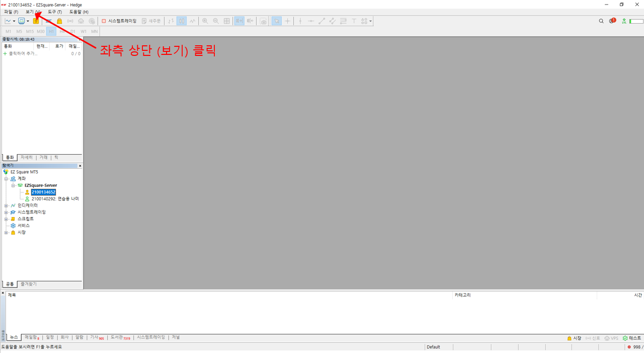This screenshot has width=644, height=353.
Task: Click the green LVL connection icon
Action: [x=624, y=21]
